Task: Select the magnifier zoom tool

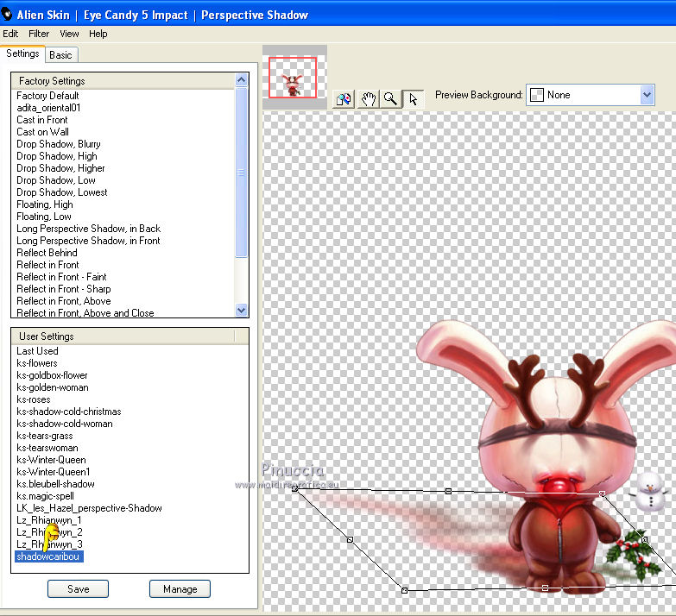Action: (390, 99)
